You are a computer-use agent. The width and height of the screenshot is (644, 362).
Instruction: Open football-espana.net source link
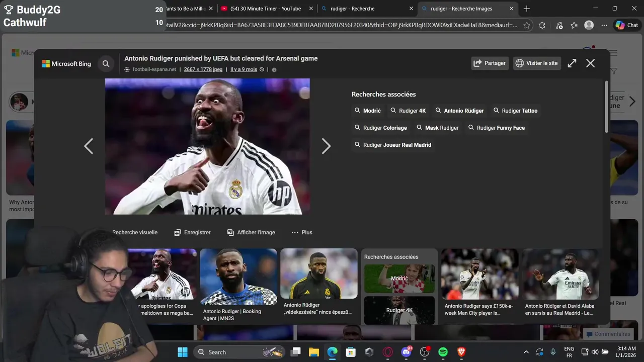click(x=154, y=69)
